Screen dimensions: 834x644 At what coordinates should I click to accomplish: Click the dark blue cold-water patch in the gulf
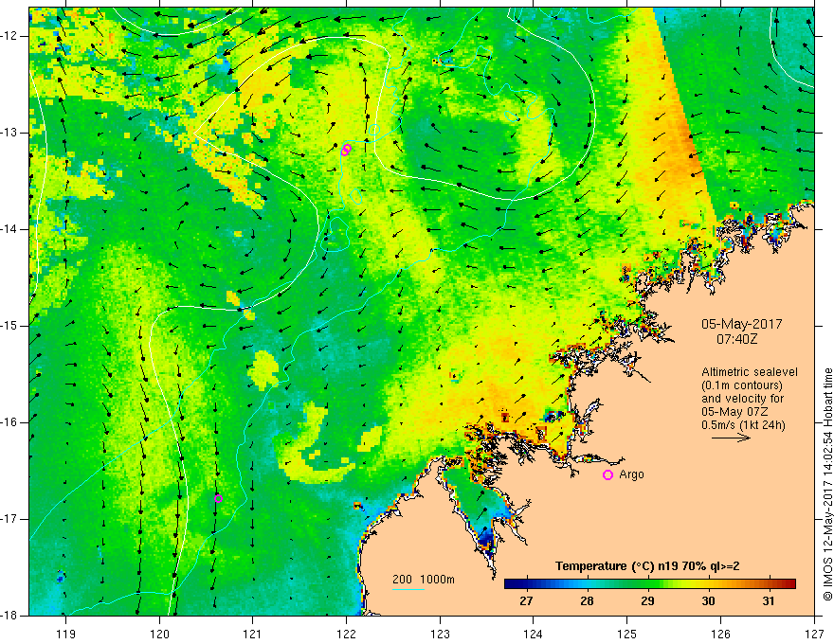point(485,539)
